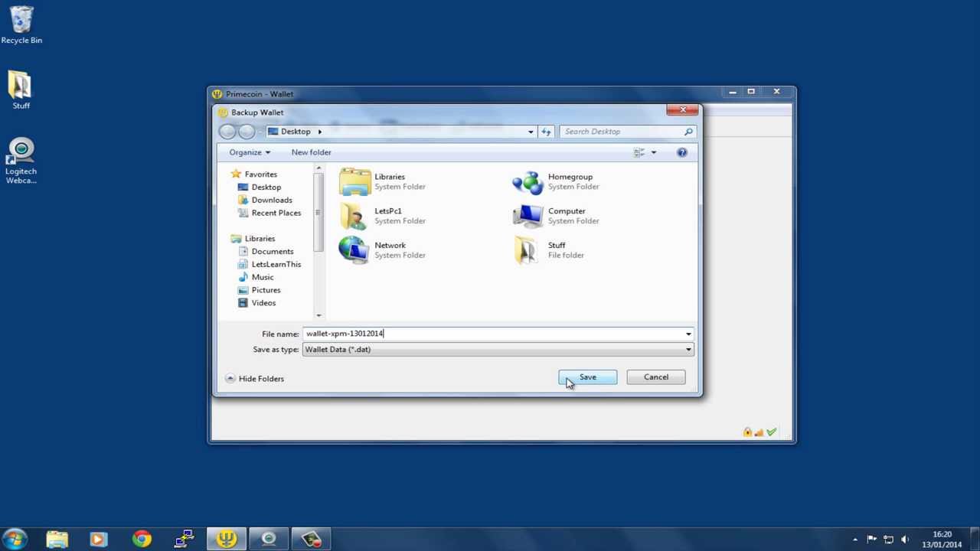This screenshot has width=980, height=551.
Task: Open the Windows Start menu
Action: [15, 539]
